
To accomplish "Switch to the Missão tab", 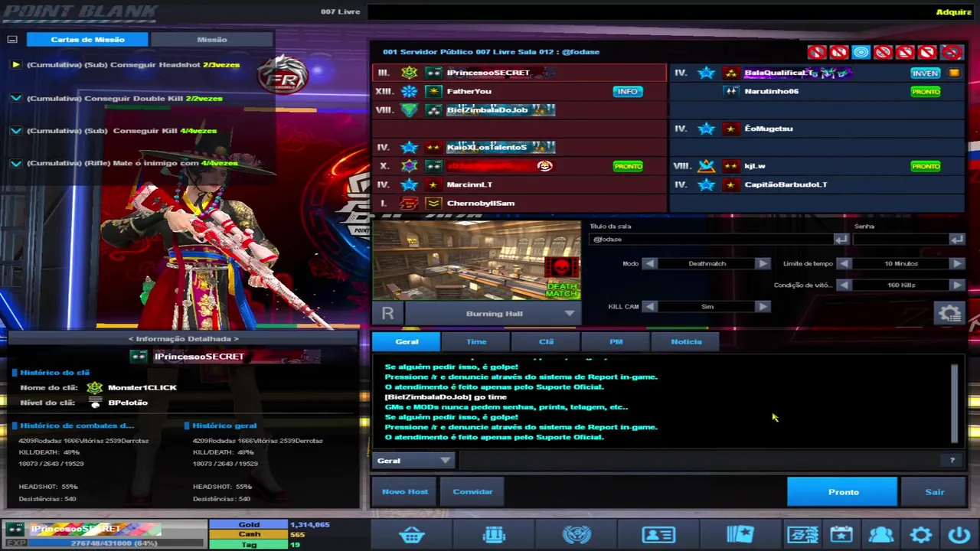I will (x=211, y=39).
